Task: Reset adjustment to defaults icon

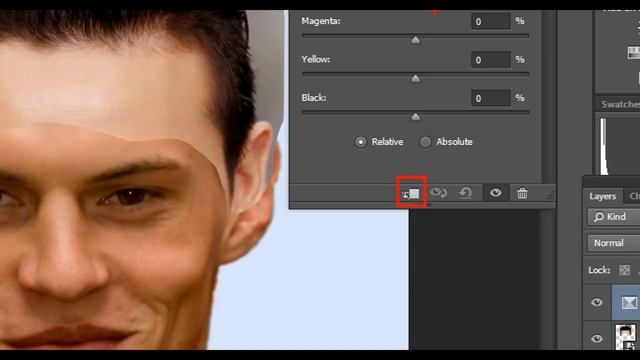Action: 465,193
